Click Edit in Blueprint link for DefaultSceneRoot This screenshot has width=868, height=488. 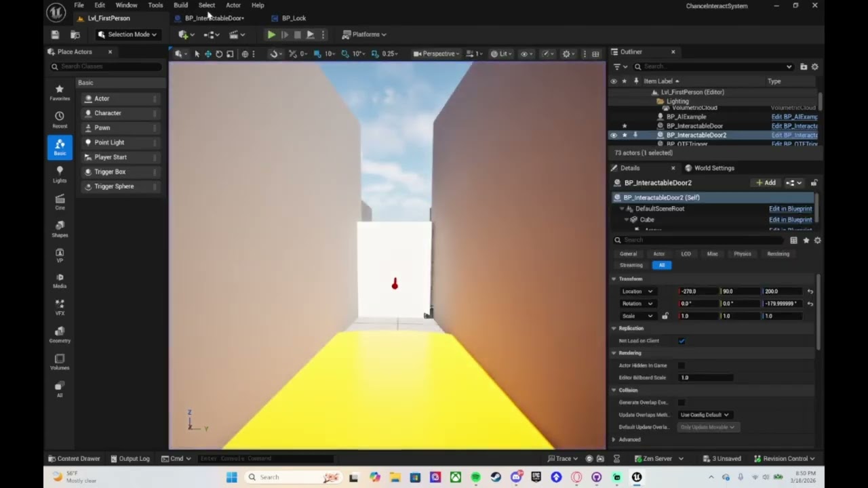790,209
